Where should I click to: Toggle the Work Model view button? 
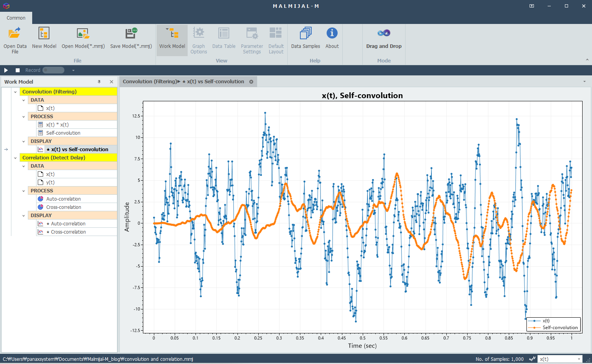[x=172, y=40]
